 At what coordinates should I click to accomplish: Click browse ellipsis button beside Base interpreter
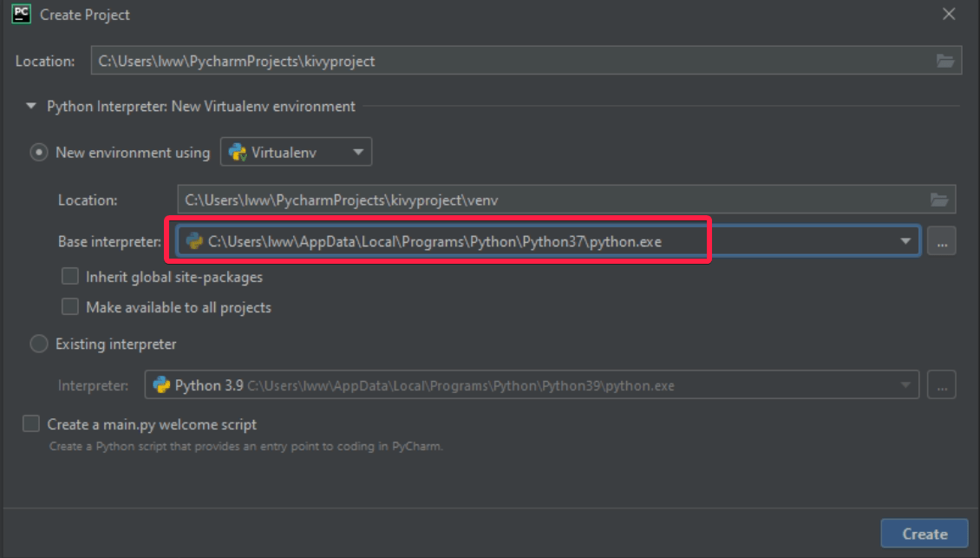pos(942,241)
